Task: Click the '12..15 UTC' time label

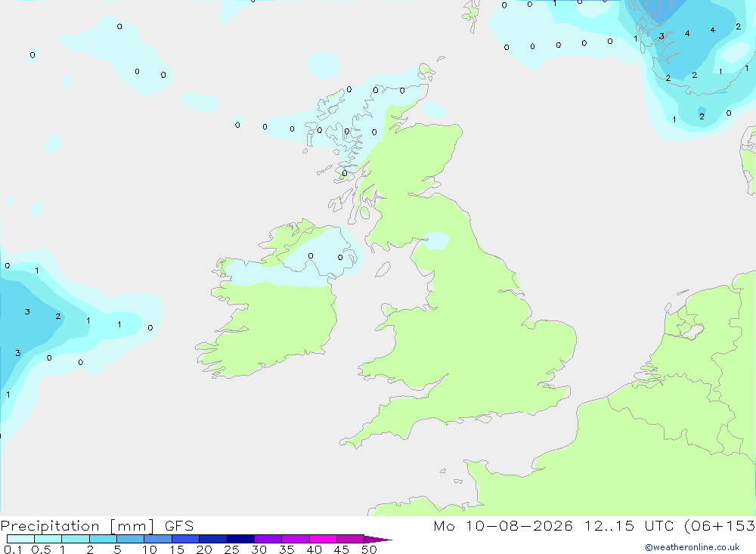Action: coord(629,525)
